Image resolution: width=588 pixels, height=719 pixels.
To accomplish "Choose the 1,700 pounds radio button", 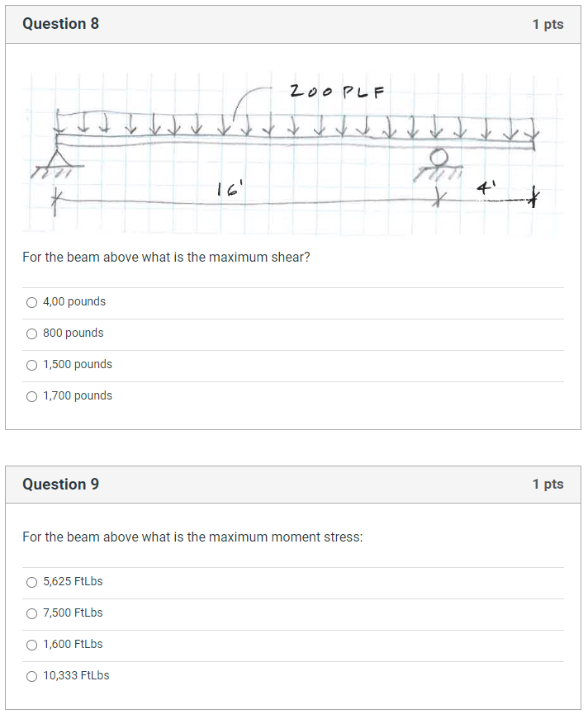I will pyautogui.click(x=31, y=395).
